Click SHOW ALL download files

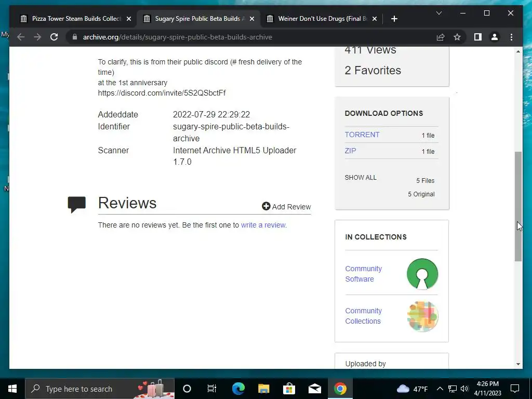click(361, 178)
